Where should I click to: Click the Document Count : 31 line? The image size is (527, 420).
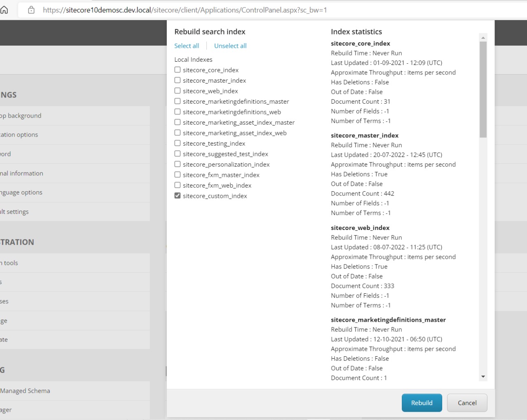361,101
